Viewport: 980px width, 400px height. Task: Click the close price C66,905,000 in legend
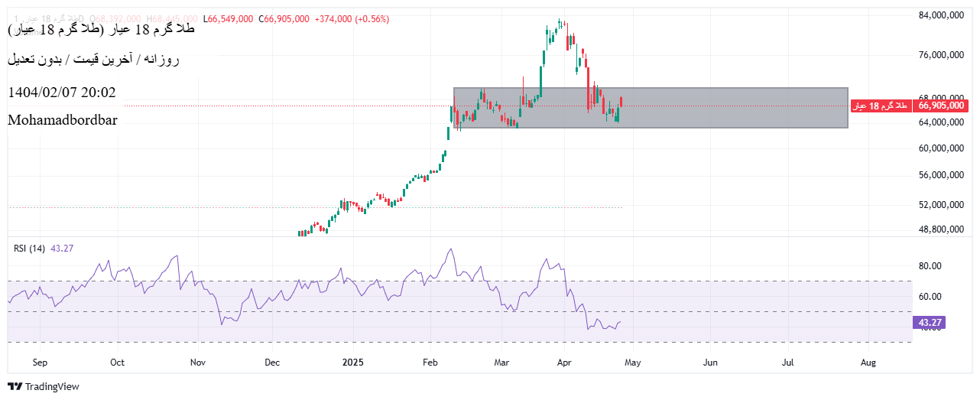(284, 19)
